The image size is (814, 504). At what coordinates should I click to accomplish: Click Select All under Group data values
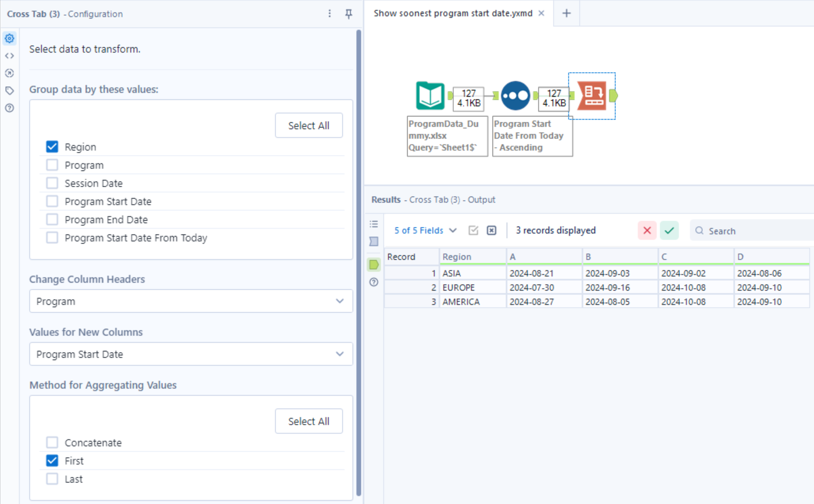(x=309, y=125)
